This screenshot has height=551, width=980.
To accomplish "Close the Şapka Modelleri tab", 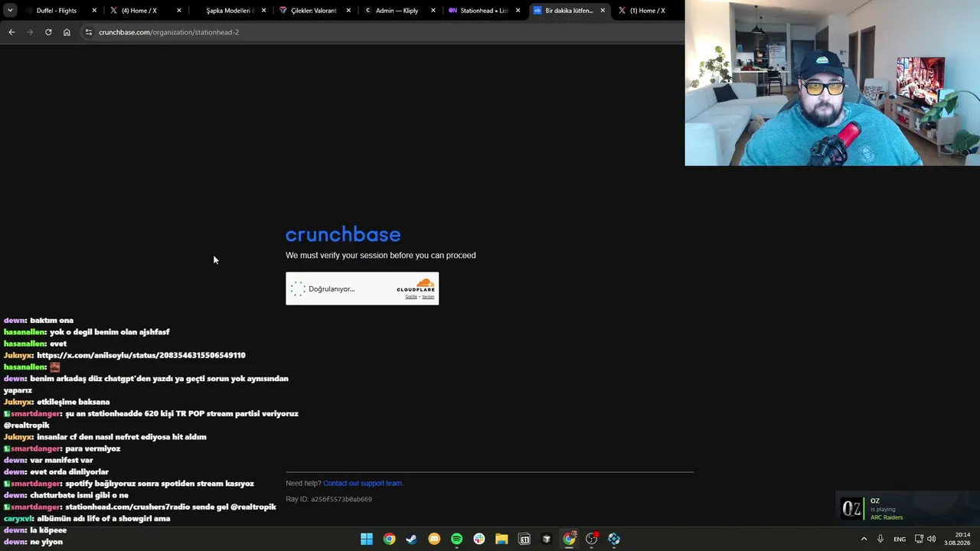I will (x=264, y=11).
